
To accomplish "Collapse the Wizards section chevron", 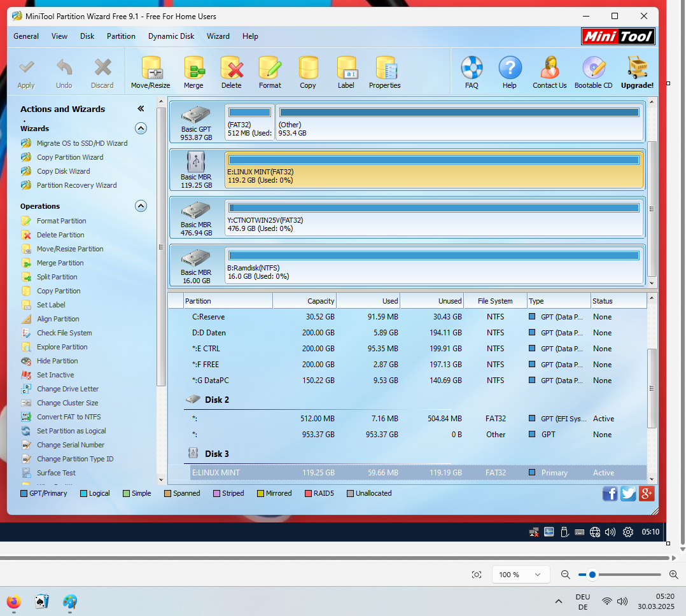I will tap(141, 128).
